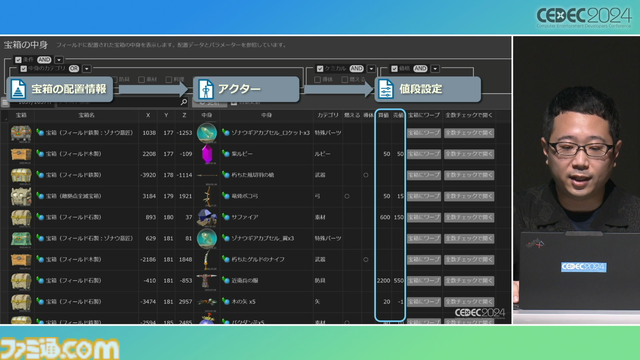Click the magnifier search icon
The image size is (640, 360).
pyautogui.click(x=184, y=102)
